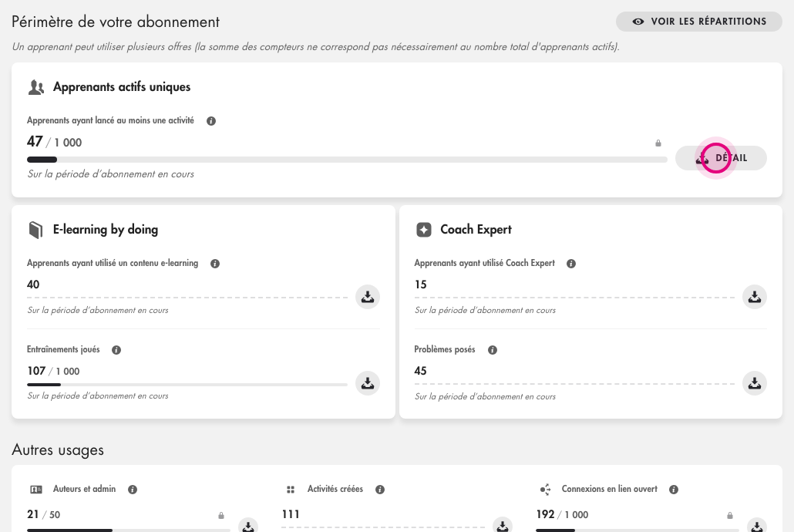Click the Coach Expert sparkle icon
The width and height of the screenshot is (794, 532).
click(424, 230)
